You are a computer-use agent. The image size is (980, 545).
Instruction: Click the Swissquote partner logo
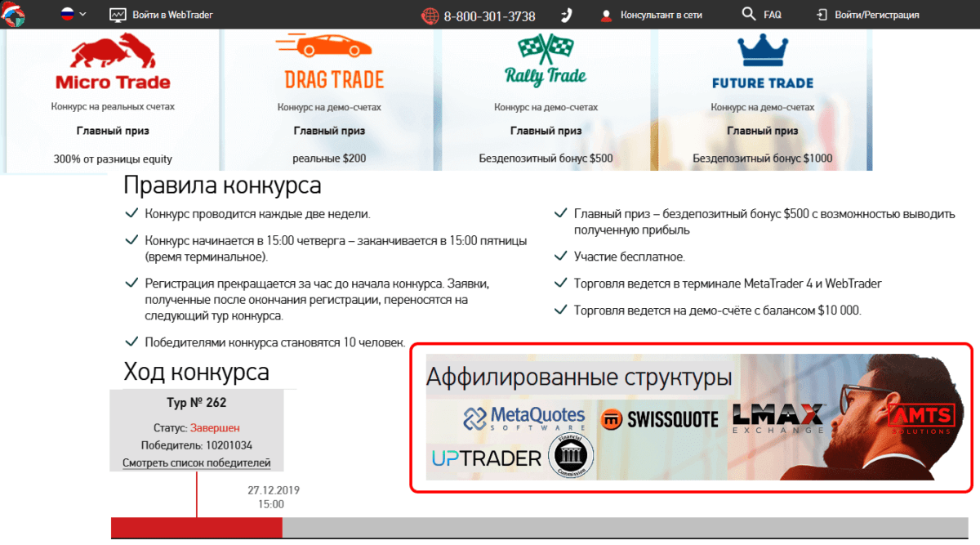[659, 420]
